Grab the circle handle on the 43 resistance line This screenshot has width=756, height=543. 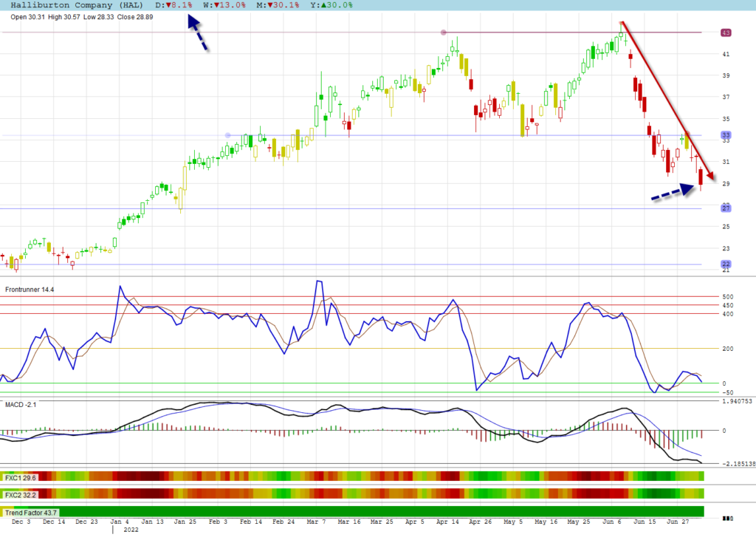(x=444, y=33)
